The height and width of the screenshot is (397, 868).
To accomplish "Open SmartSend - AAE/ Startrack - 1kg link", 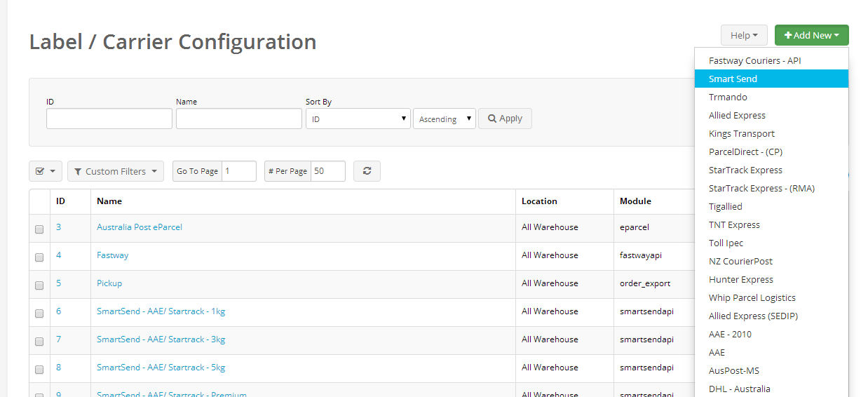I will click(161, 311).
